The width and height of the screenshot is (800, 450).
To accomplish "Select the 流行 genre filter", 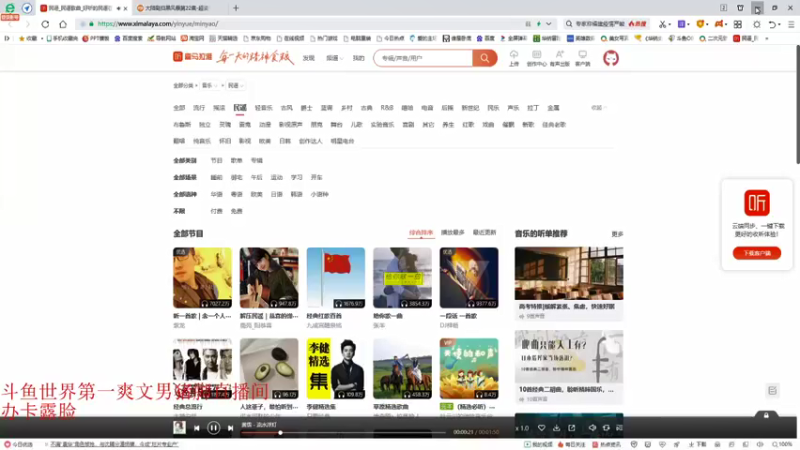I will tap(199, 108).
